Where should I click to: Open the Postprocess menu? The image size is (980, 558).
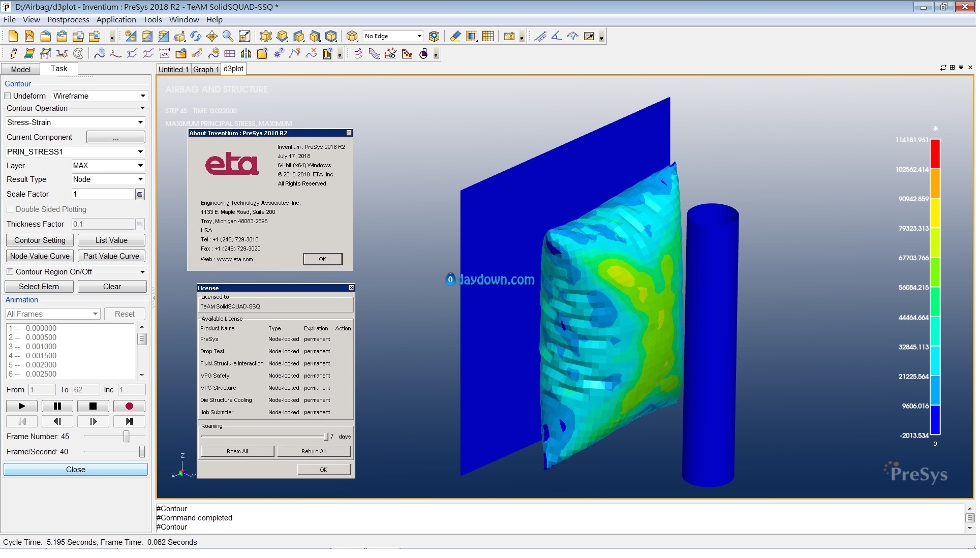(x=68, y=20)
